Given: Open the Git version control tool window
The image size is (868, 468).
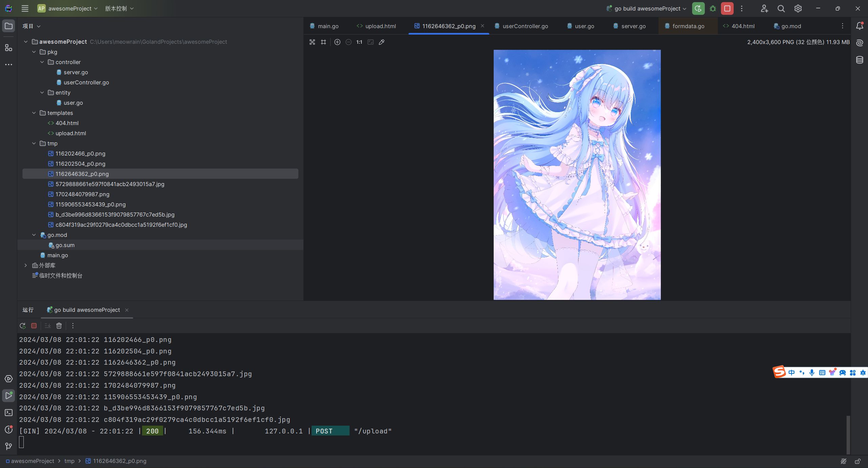Looking at the screenshot, I should tap(8, 446).
